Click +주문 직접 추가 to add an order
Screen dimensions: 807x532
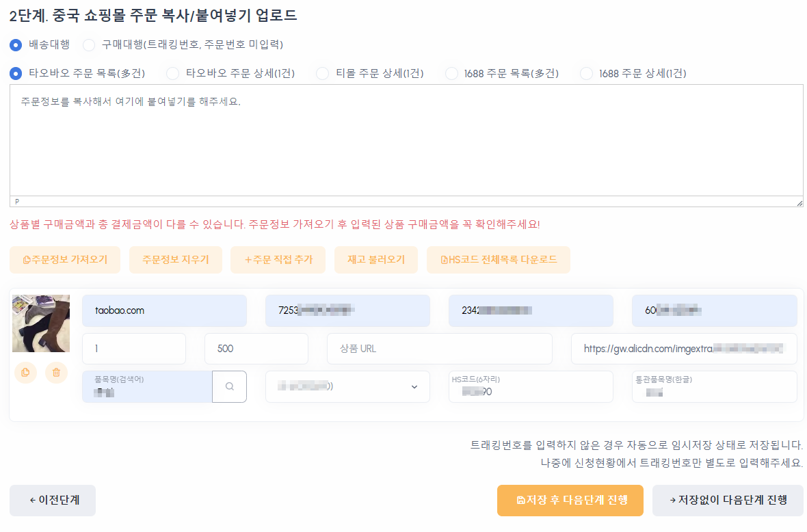click(278, 259)
